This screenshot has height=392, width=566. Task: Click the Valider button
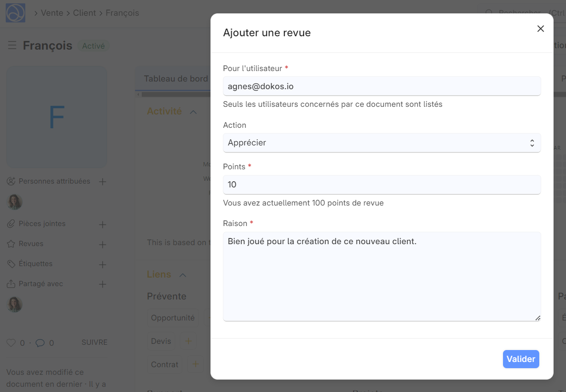pyautogui.click(x=521, y=359)
